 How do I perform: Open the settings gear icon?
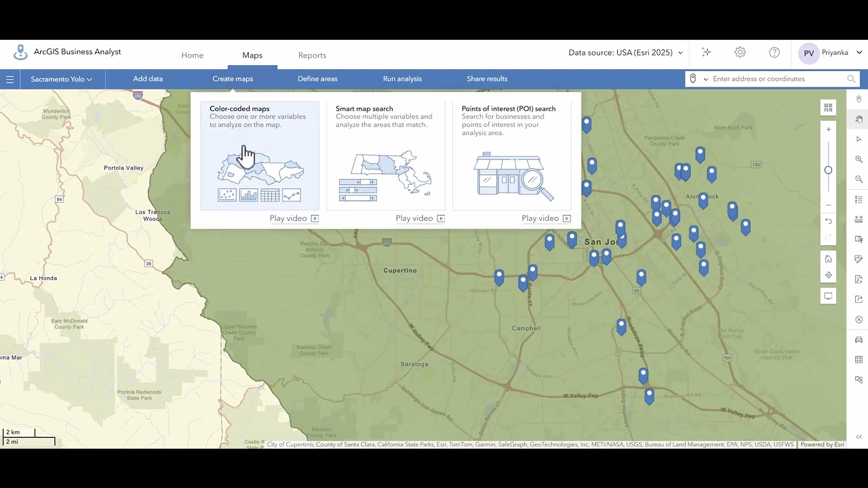pos(740,52)
